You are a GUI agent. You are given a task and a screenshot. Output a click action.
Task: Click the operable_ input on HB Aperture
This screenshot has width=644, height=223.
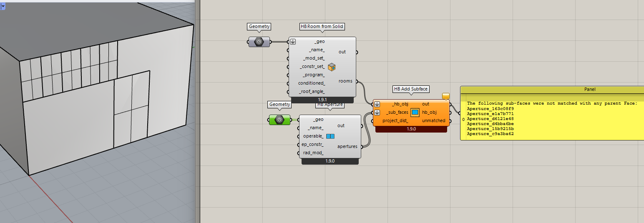coord(313,136)
